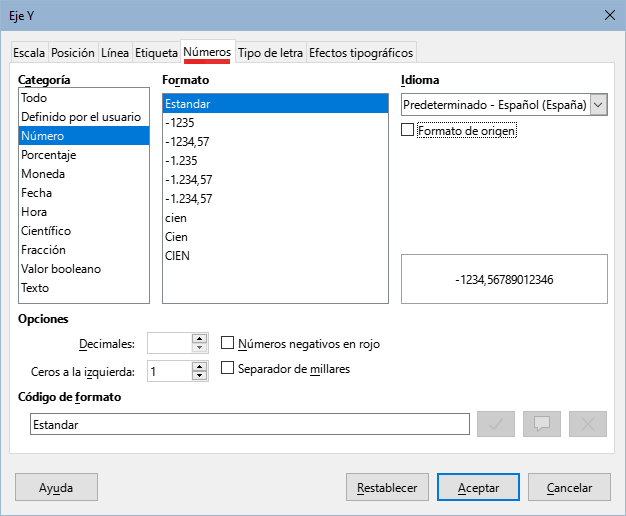Click the edit comment speech bubble icon
The width and height of the screenshot is (626, 516).
pyautogui.click(x=543, y=424)
